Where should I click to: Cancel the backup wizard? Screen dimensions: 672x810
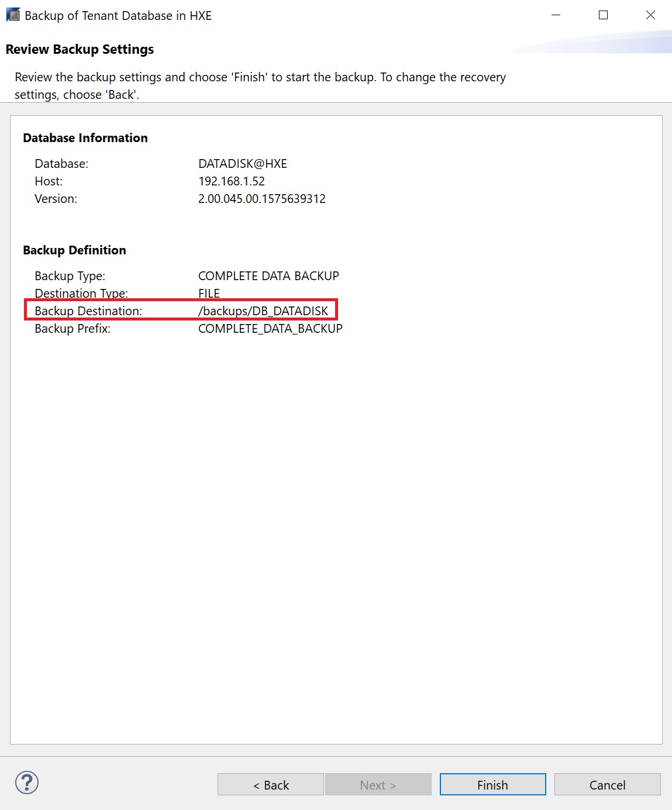point(607,785)
